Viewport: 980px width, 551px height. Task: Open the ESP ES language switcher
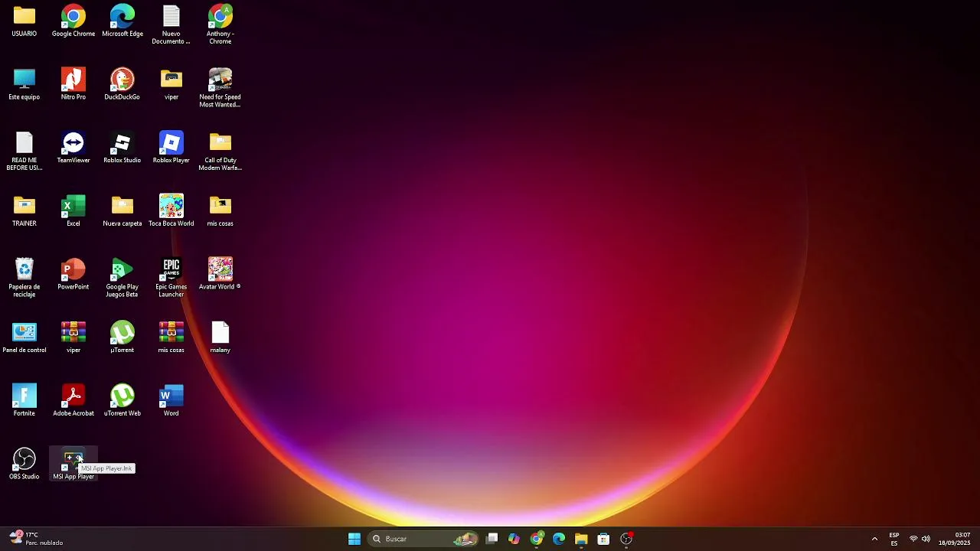coord(894,539)
